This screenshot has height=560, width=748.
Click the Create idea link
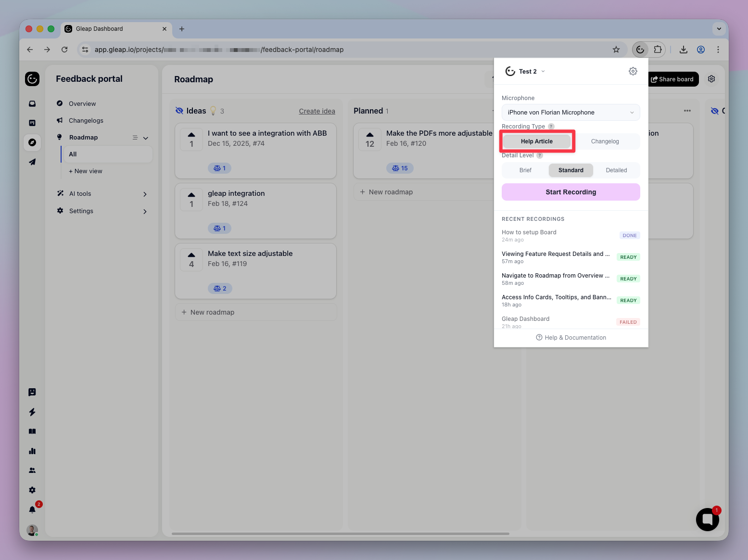(x=317, y=111)
